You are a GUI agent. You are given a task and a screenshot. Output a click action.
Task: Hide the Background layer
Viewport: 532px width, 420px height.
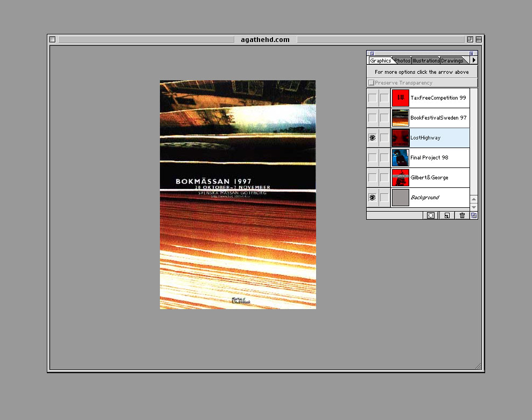click(x=372, y=198)
